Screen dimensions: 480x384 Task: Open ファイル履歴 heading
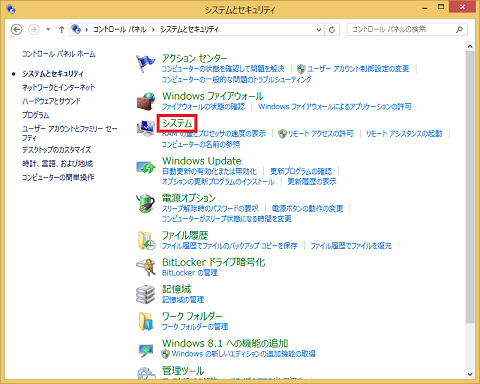[x=185, y=235]
